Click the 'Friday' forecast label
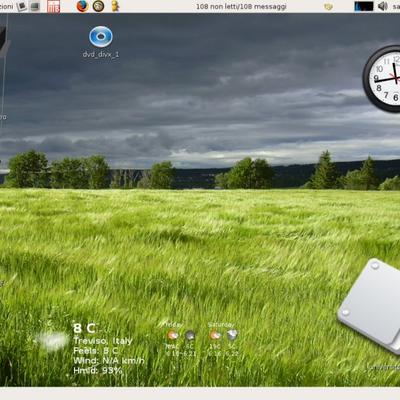Image resolution: width=400 pixels, height=400 pixels. point(174,324)
